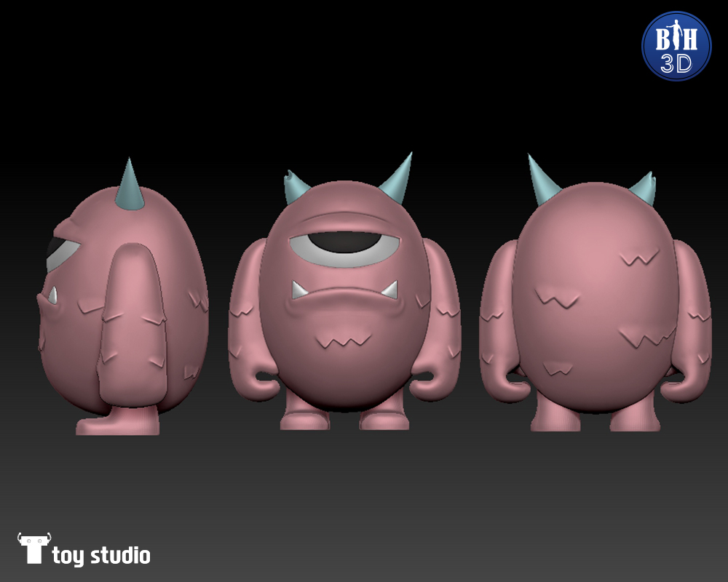Pick the left fang on front view monster
Viewport: 728px width, 582px height.
tap(300, 290)
